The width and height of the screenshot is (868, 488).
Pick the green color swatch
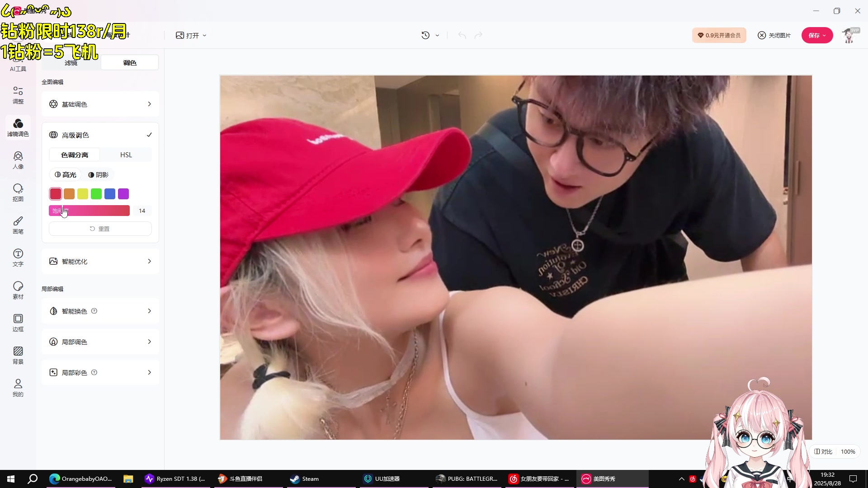tap(96, 194)
